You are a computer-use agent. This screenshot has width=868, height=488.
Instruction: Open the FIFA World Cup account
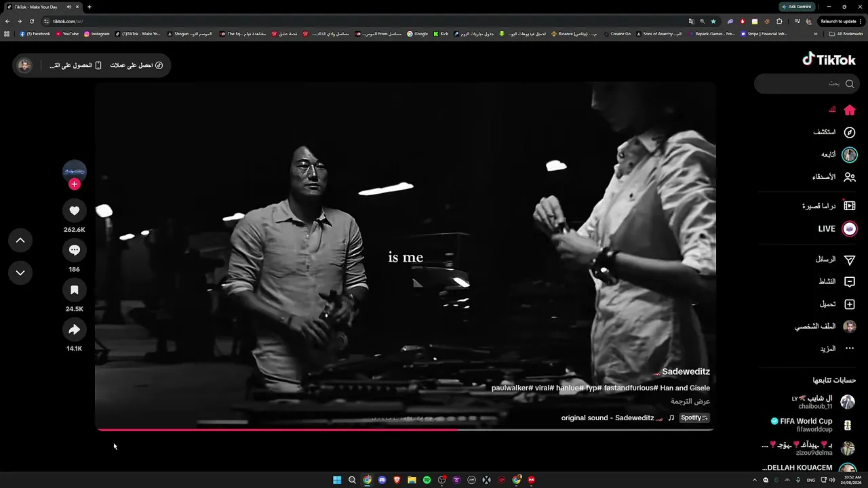(812, 425)
